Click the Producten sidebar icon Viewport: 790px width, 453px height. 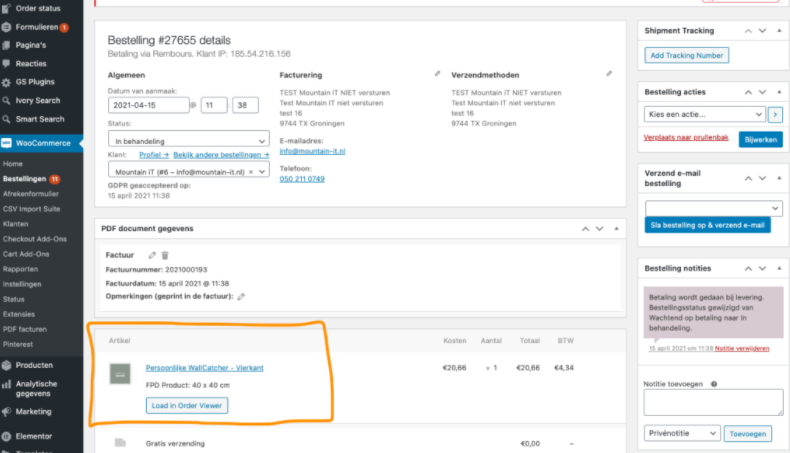[x=7, y=365]
